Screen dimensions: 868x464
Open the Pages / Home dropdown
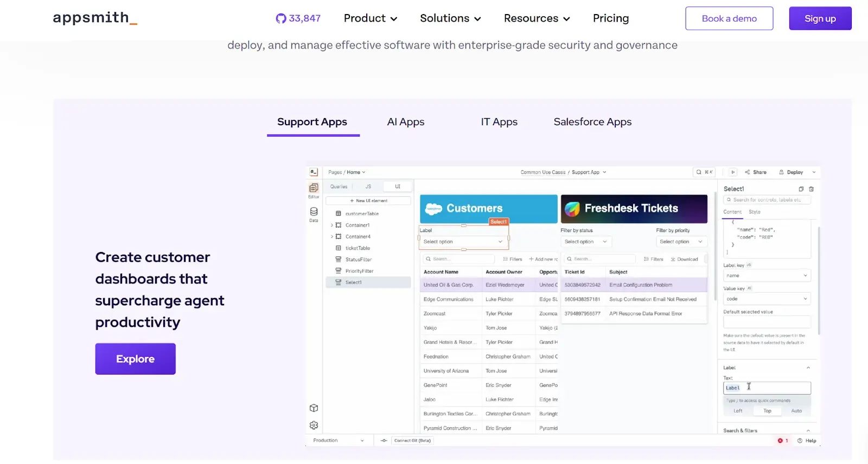coord(347,172)
